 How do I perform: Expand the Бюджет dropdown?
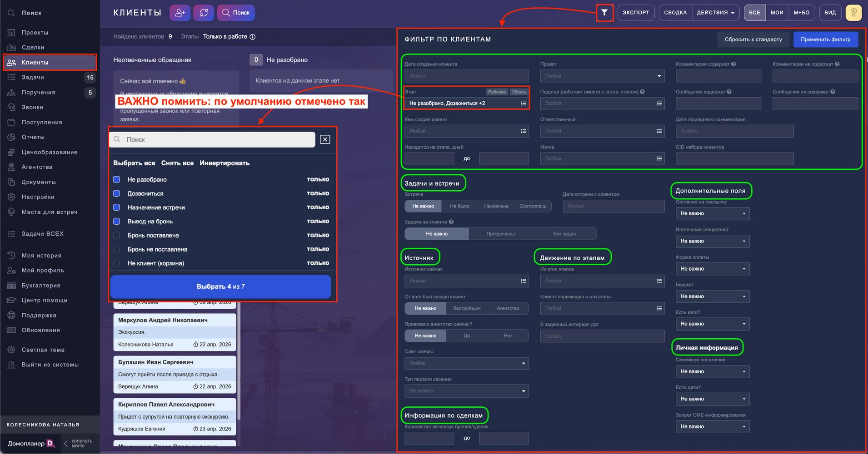point(713,296)
